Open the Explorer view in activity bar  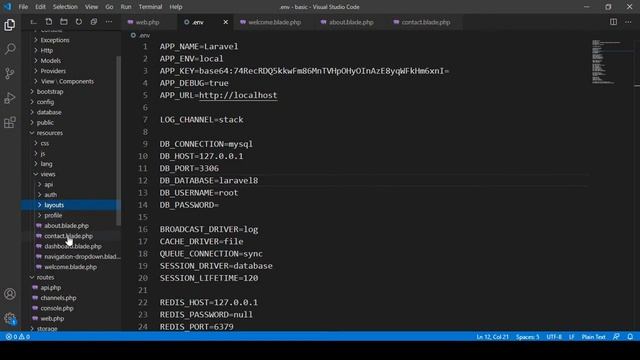[x=10, y=25]
